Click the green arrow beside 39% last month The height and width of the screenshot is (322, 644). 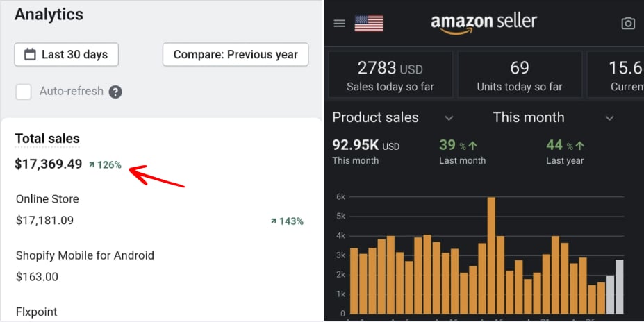473,146
